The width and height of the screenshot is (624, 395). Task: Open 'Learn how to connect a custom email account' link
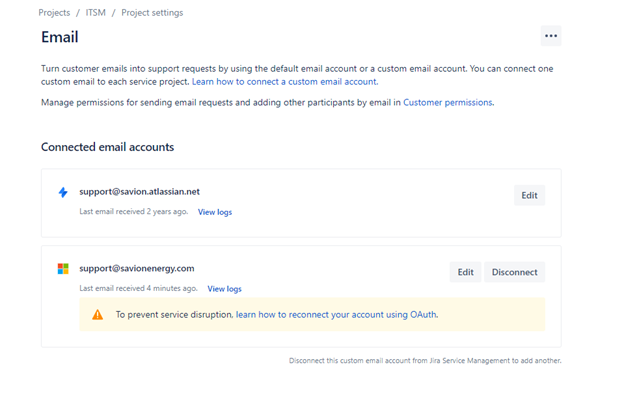click(285, 82)
